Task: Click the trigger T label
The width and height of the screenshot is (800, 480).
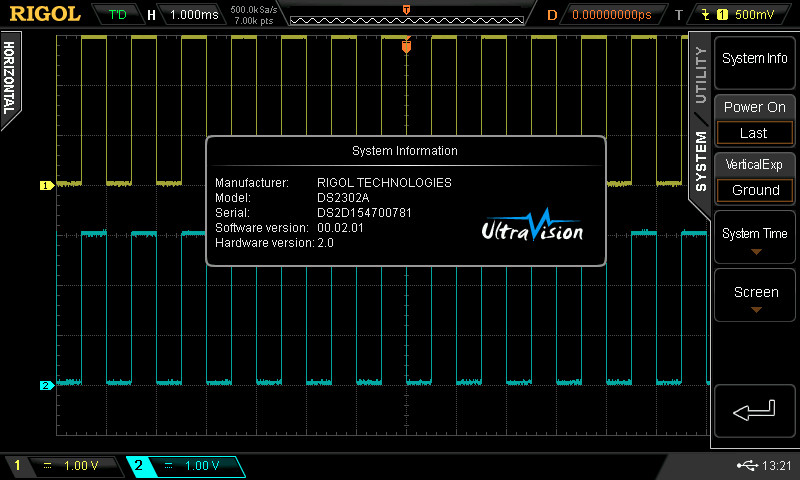Action: [x=679, y=15]
